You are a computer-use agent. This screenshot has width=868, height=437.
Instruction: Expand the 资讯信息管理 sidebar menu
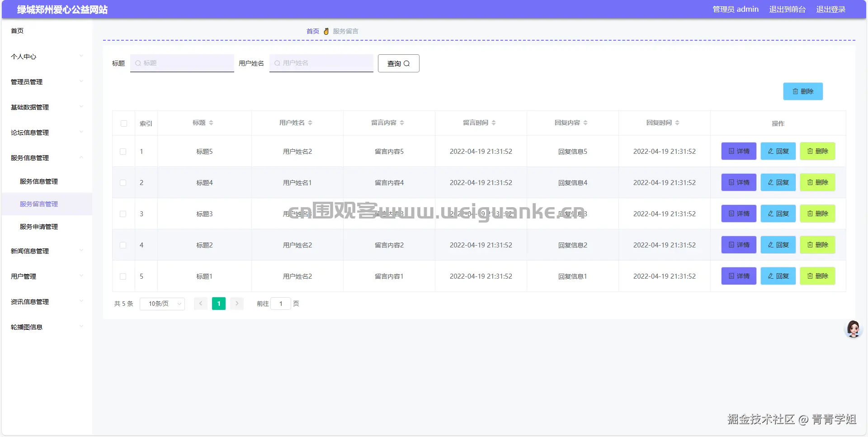click(x=47, y=302)
